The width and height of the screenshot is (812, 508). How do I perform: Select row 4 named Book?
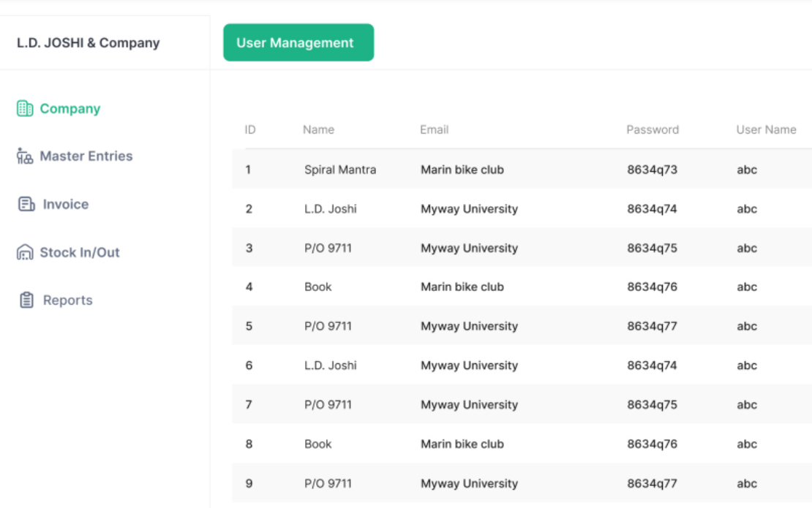coord(522,287)
